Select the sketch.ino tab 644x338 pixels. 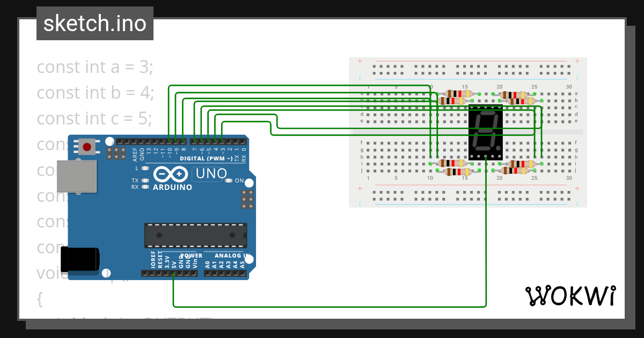94,23
